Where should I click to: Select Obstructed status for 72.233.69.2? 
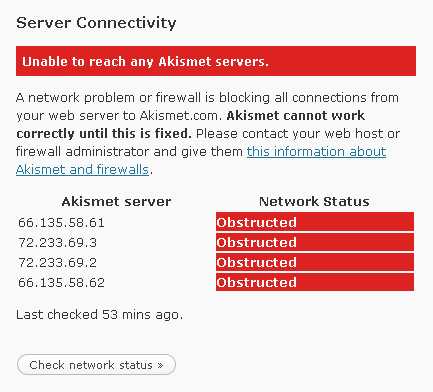click(x=315, y=262)
